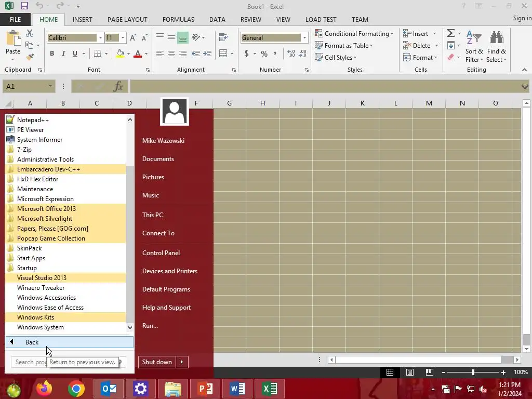Click the Fill Color paint bucket icon
Viewport: 532px width, 399px height.
(x=120, y=54)
